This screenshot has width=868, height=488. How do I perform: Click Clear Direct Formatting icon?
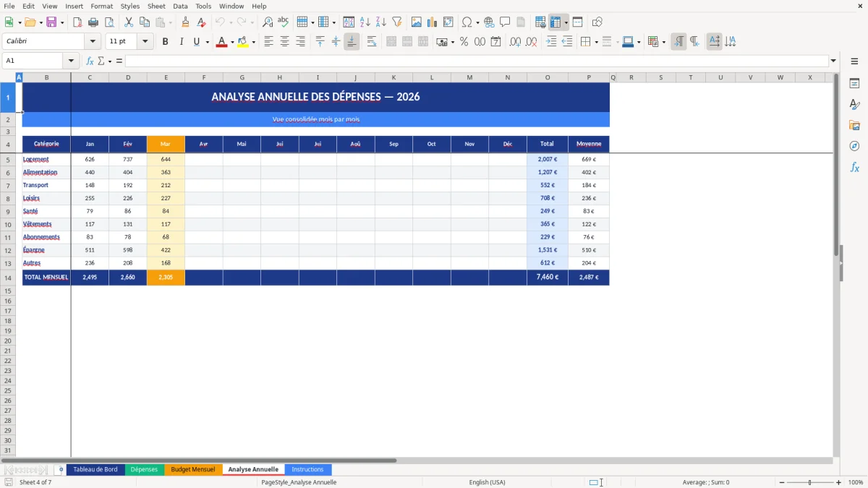coord(202,22)
